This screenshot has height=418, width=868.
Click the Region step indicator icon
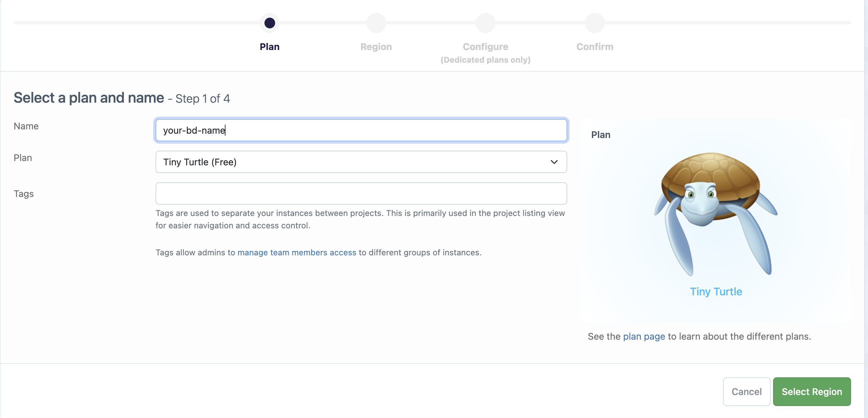376,23
